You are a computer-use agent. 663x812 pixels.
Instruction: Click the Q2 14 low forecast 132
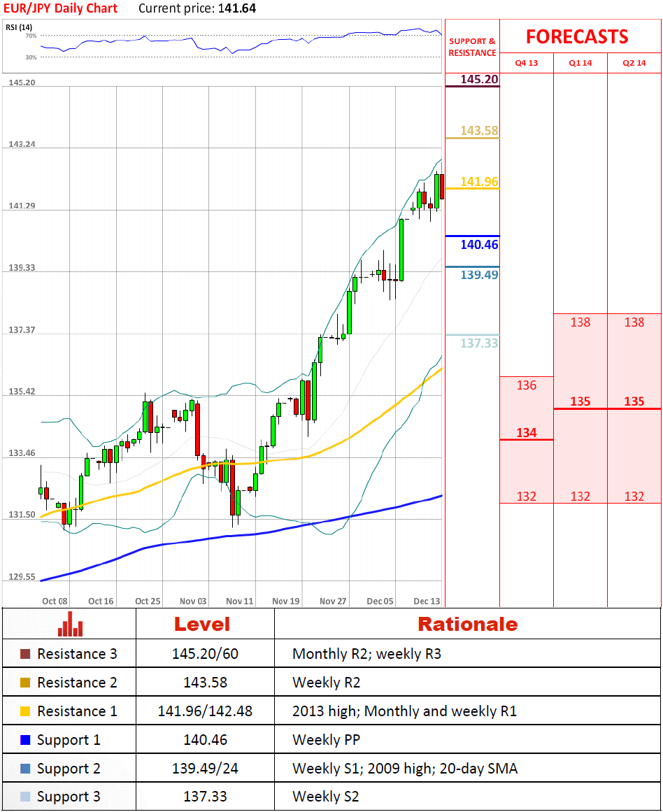634,496
